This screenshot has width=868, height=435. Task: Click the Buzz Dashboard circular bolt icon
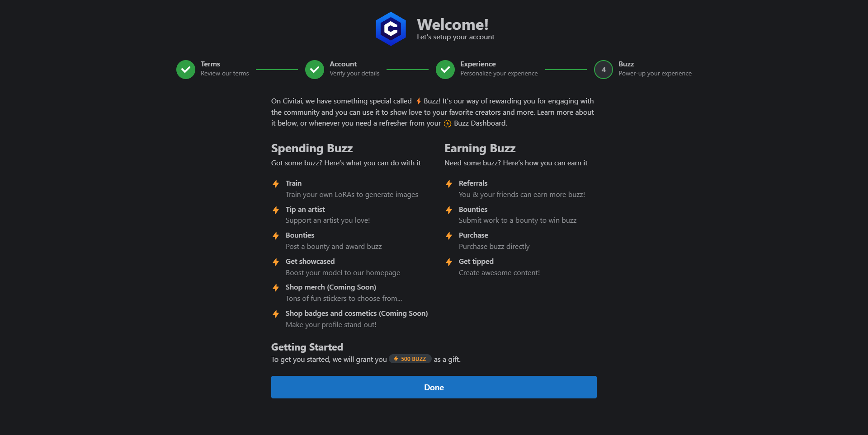click(448, 124)
